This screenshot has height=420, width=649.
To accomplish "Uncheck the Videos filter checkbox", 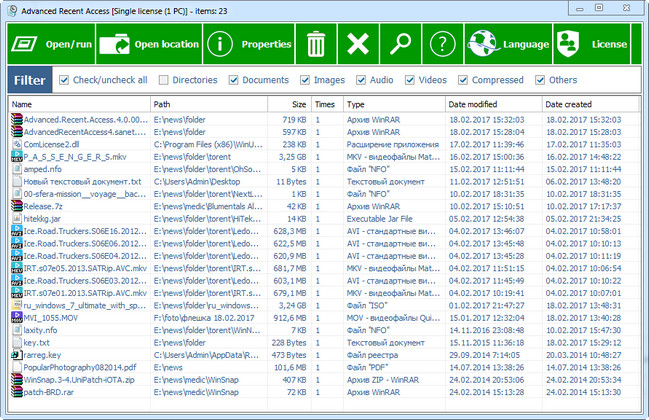I will 410,80.
